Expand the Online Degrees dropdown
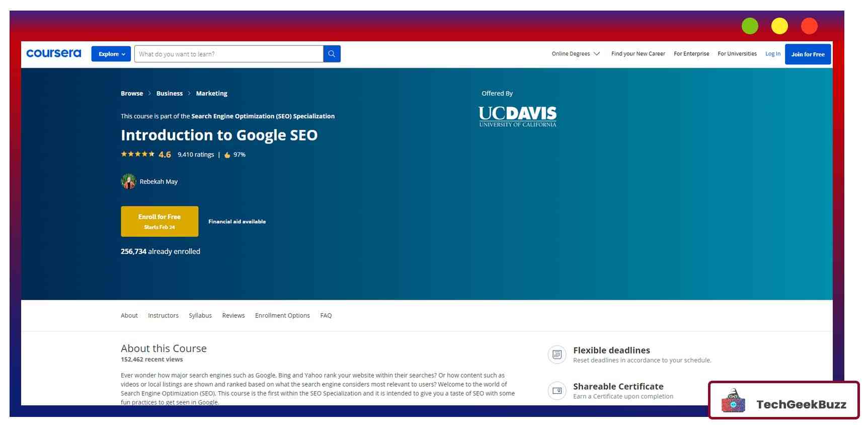 [x=575, y=54]
